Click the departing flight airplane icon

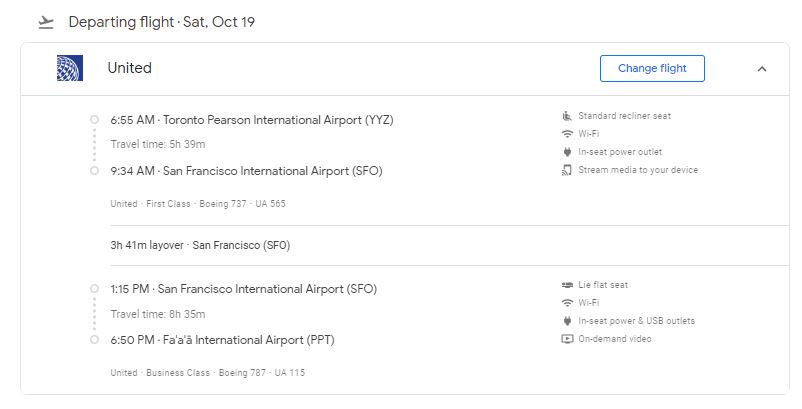coord(46,22)
